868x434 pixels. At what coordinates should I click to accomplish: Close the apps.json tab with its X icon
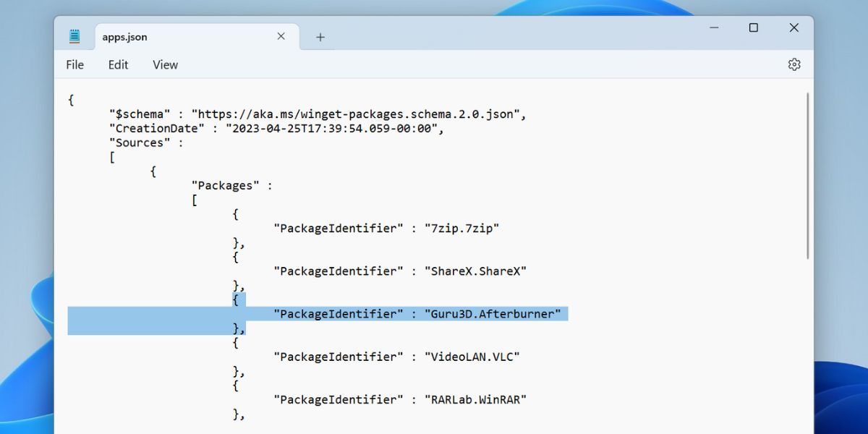click(x=281, y=35)
